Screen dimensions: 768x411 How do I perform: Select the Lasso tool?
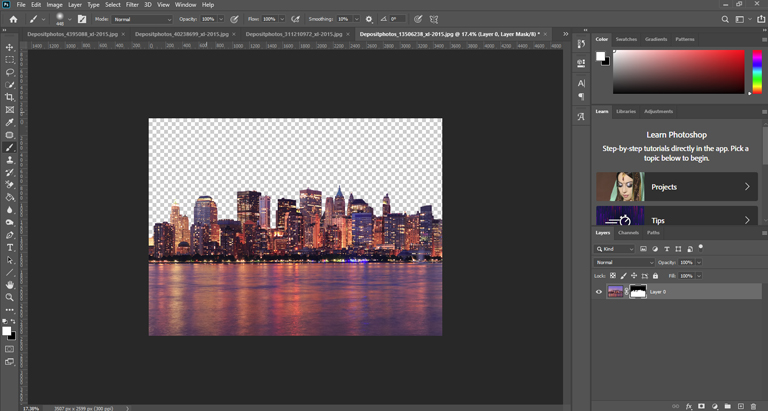[10, 73]
